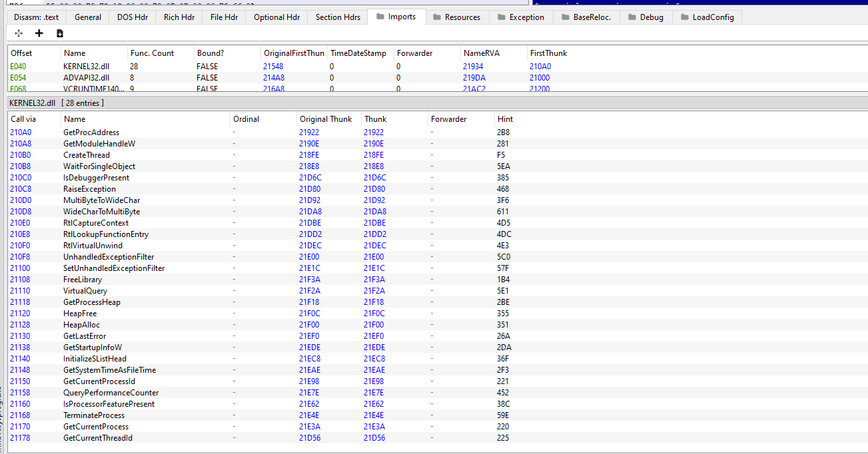This screenshot has height=454, width=868.
Task: Click the RaiseException function name
Action: pos(89,189)
